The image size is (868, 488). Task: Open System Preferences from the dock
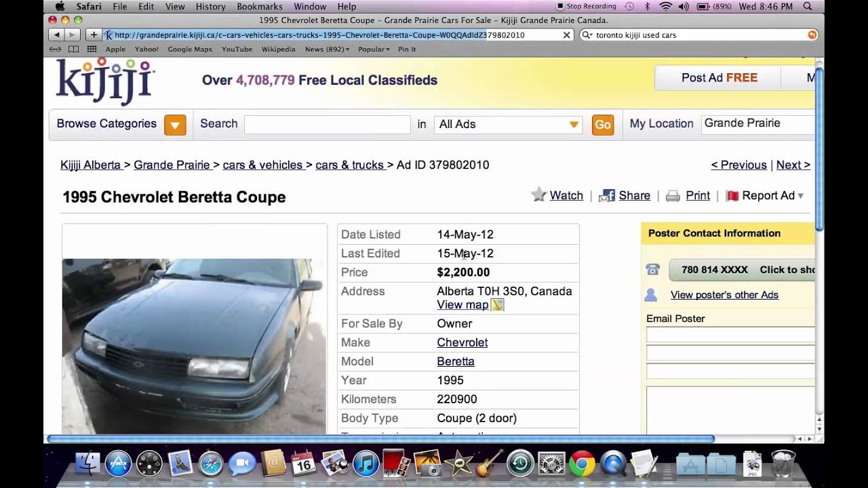point(551,464)
